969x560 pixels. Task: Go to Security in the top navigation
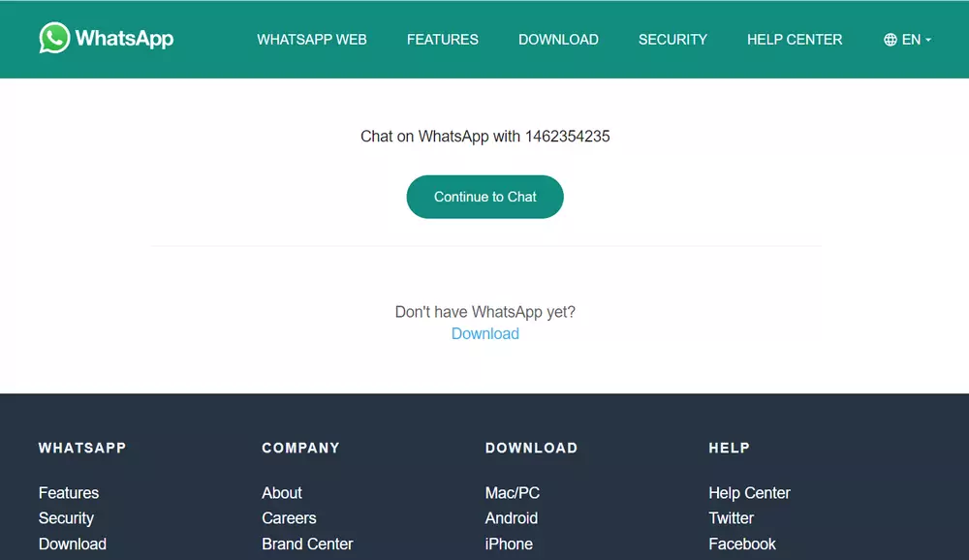click(672, 40)
